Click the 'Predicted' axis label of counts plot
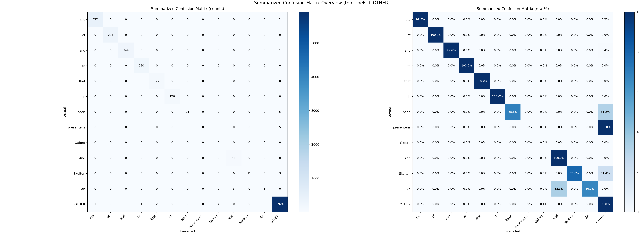Image resolution: width=644 pixels, height=234 pixels. tap(187, 231)
